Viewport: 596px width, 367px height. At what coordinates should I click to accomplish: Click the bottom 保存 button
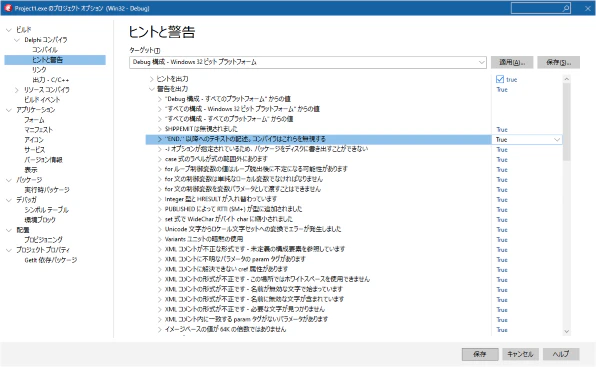click(480, 354)
